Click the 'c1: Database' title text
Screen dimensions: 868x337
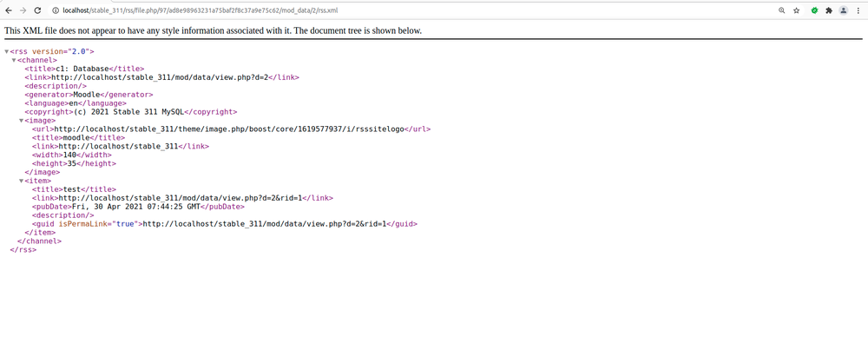point(82,69)
